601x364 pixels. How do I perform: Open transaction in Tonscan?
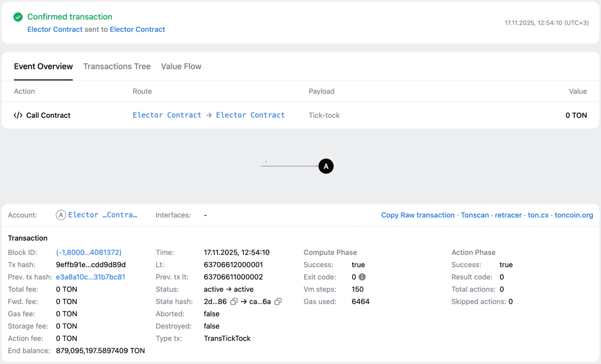[x=475, y=216]
